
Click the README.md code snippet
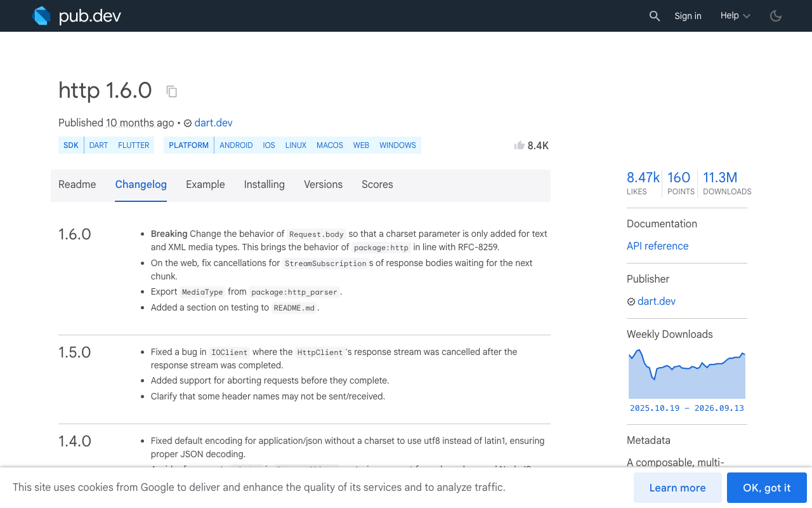pos(294,308)
